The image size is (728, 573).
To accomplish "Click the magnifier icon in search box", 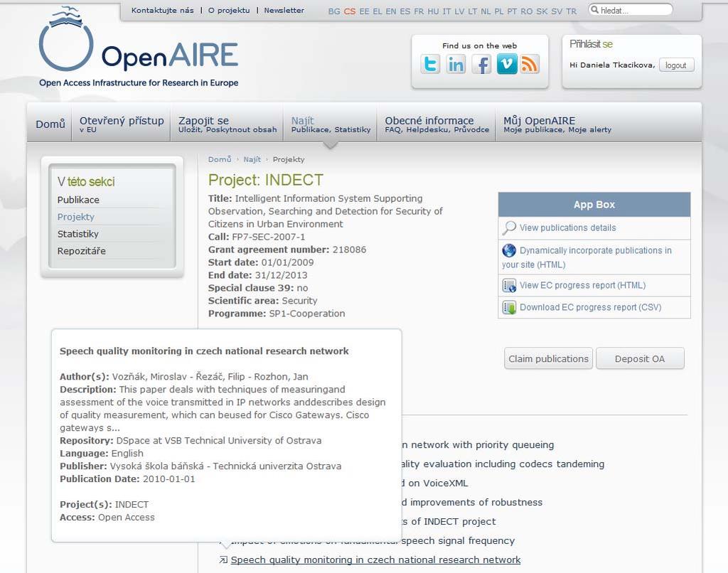I will [x=594, y=9].
